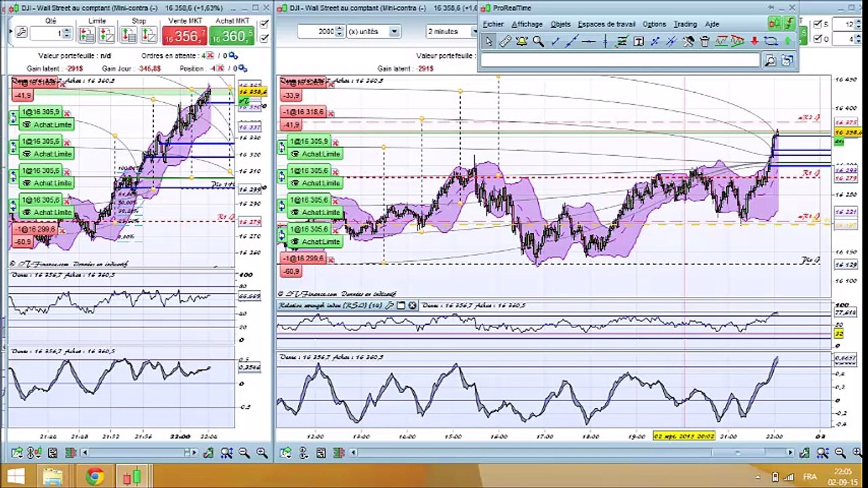Click bottom Achat Limite label on right chart

pyautogui.click(x=315, y=241)
